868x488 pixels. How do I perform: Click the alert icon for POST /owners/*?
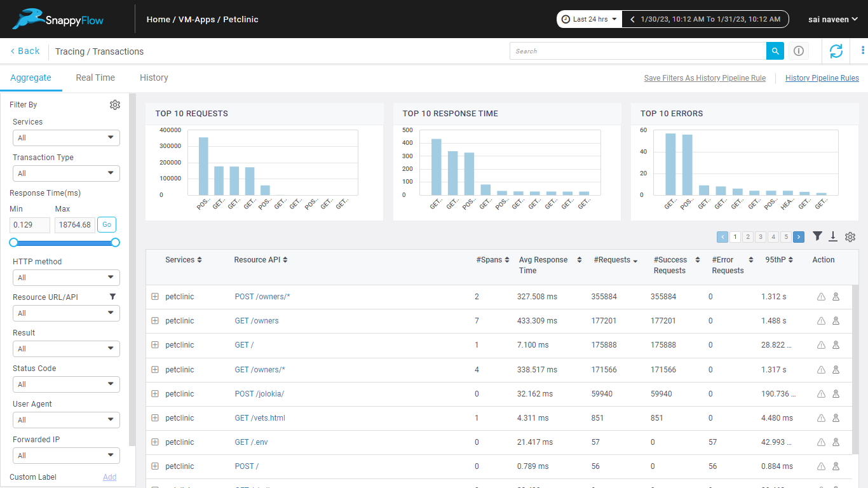click(x=820, y=297)
